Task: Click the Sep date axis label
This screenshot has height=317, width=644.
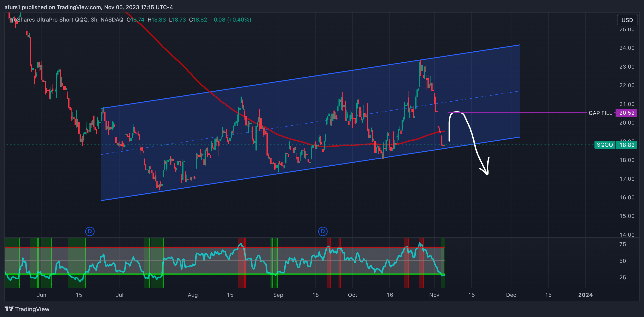Action: click(x=278, y=295)
